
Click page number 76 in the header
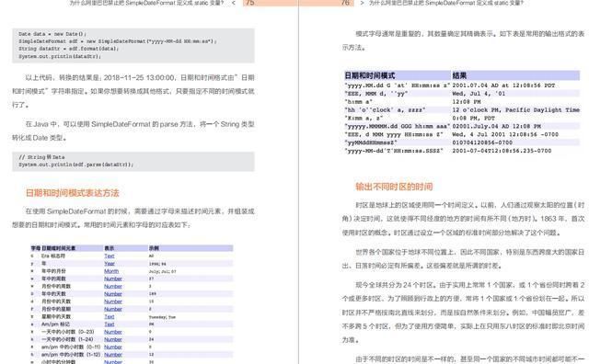(345, 3)
